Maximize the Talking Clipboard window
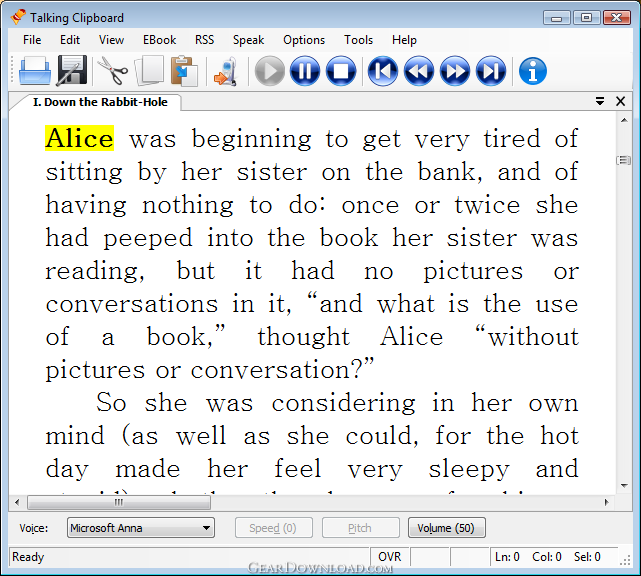Viewport: 641px width, 576px height. [586, 18]
